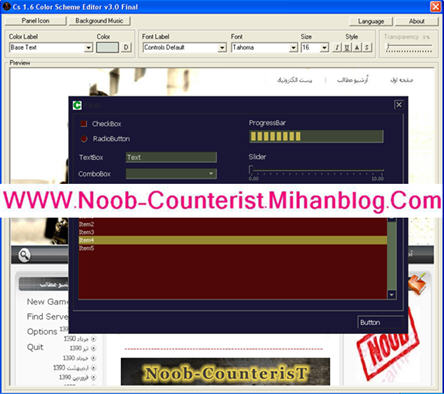The height and width of the screenshot is (394, 444).
Task: Toggle the A style button
Action: coord(357,48)
